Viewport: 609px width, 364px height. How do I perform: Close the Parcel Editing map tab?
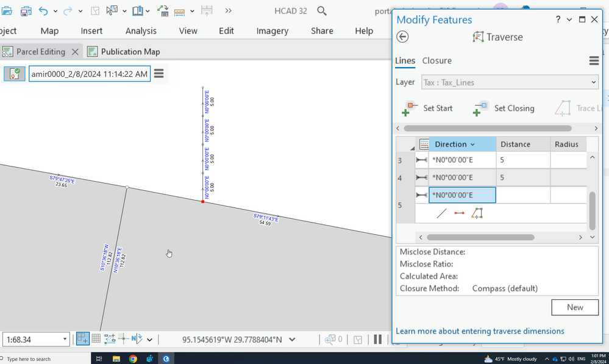(x=76, y=52)
